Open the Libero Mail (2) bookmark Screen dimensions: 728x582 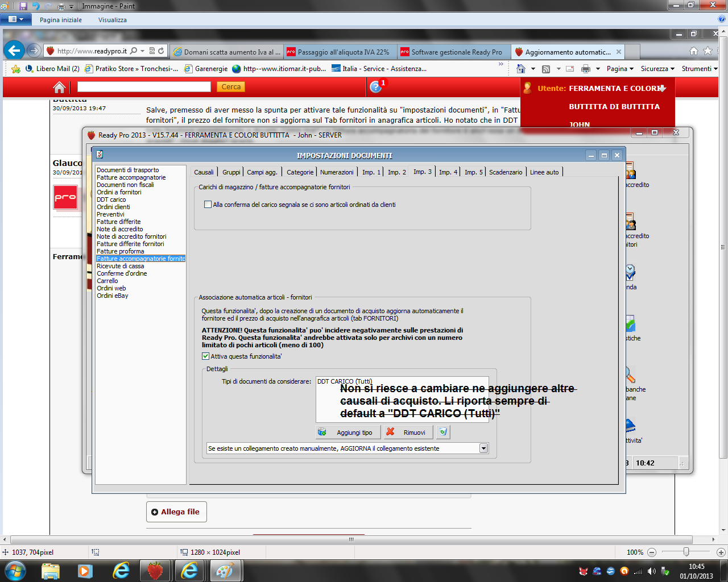(52, 69)
